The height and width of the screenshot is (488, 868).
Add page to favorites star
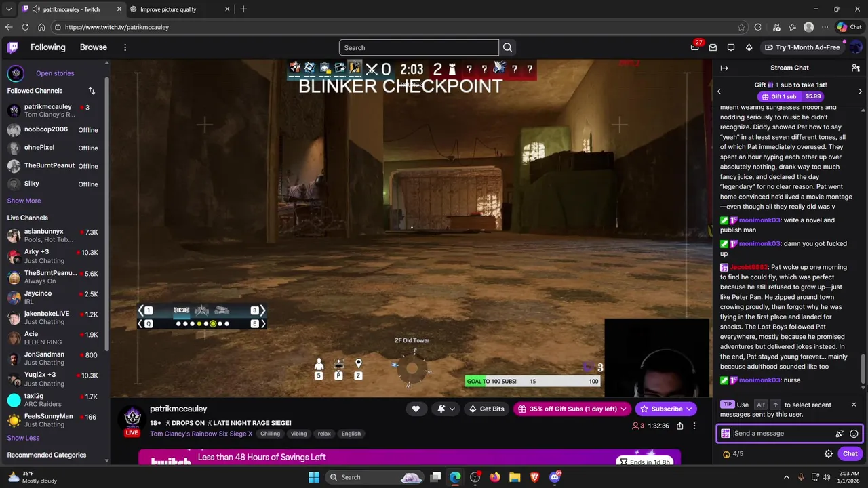(741, 27)
